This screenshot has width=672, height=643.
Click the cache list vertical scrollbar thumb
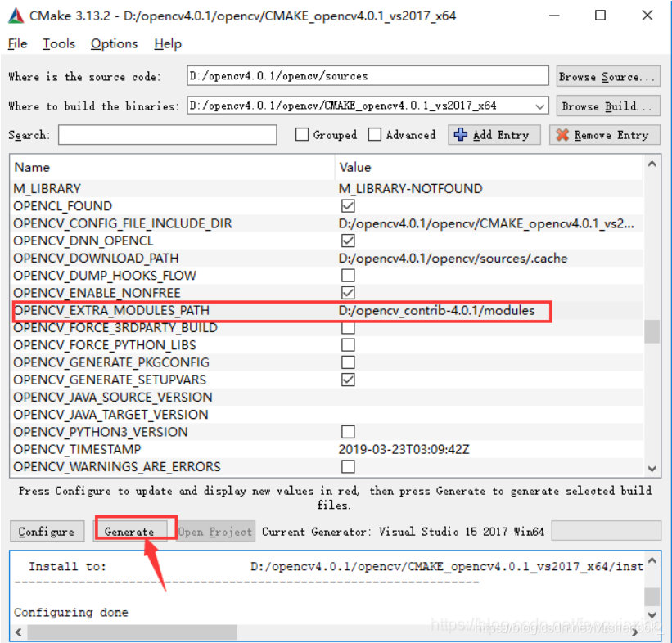coord(652,331)
